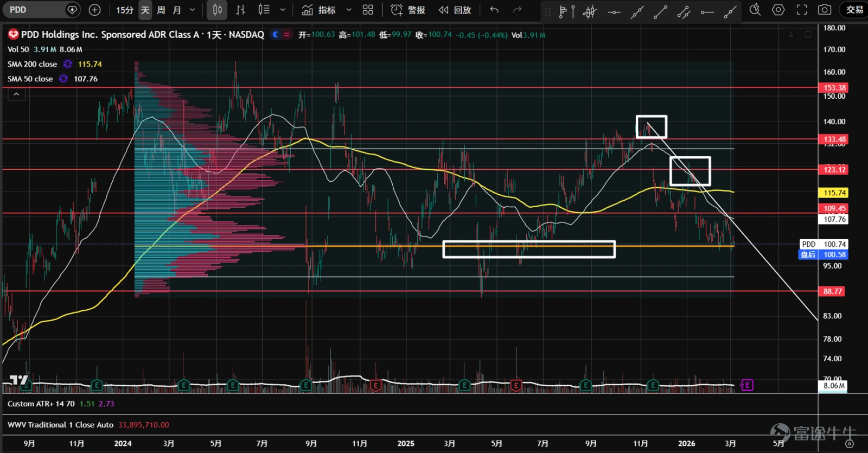The image size is (868, 453).
Task: Select the volume footprint chart style
Action: click(264, 10)
